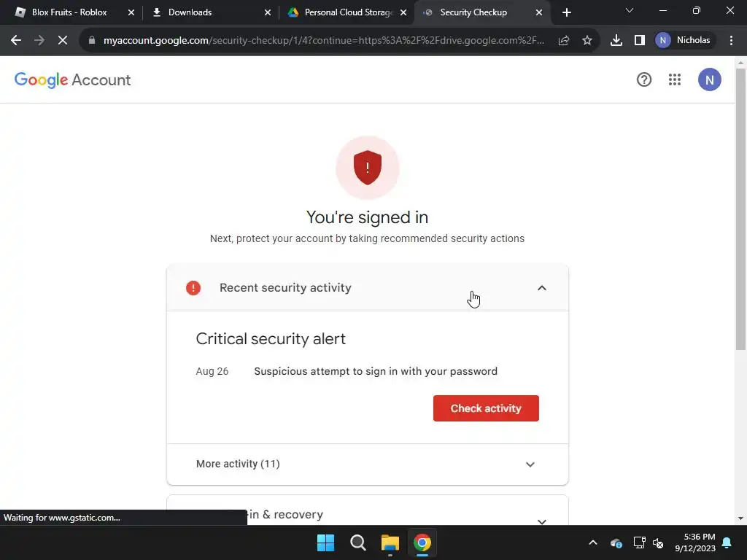The image size is (747, 560).
Task: Click the N profile avatar in Google Account
Action: [x=709, y=79]
